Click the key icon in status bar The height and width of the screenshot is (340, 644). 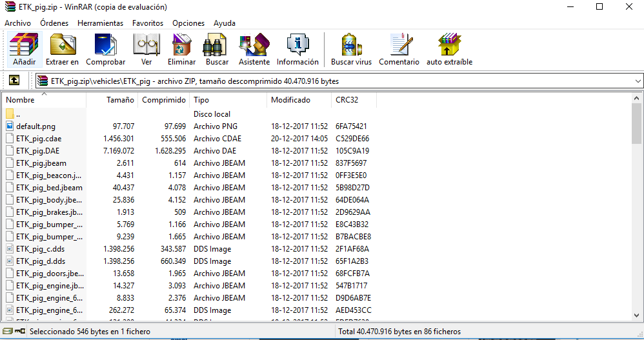tap(20, 331)
